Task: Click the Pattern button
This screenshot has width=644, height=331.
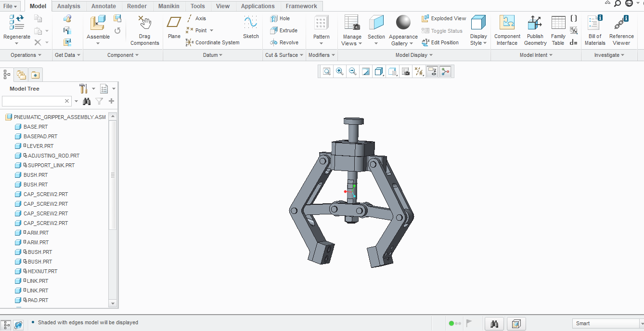Action: point(321,29)
